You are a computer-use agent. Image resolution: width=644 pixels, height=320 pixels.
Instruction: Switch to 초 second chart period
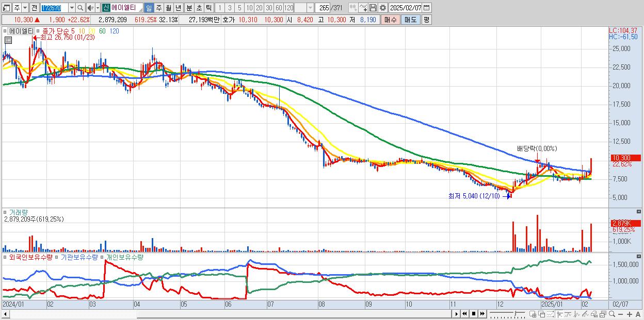click(x=199, y=8)
